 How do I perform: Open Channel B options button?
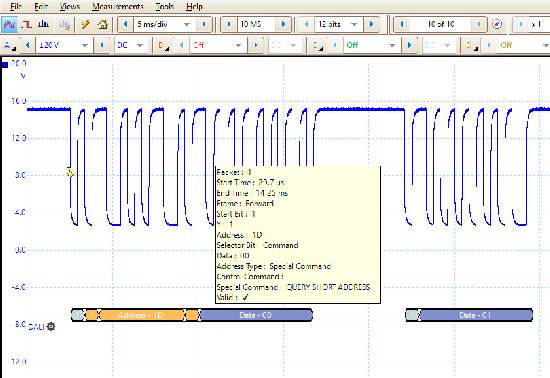tap(163, 45)
